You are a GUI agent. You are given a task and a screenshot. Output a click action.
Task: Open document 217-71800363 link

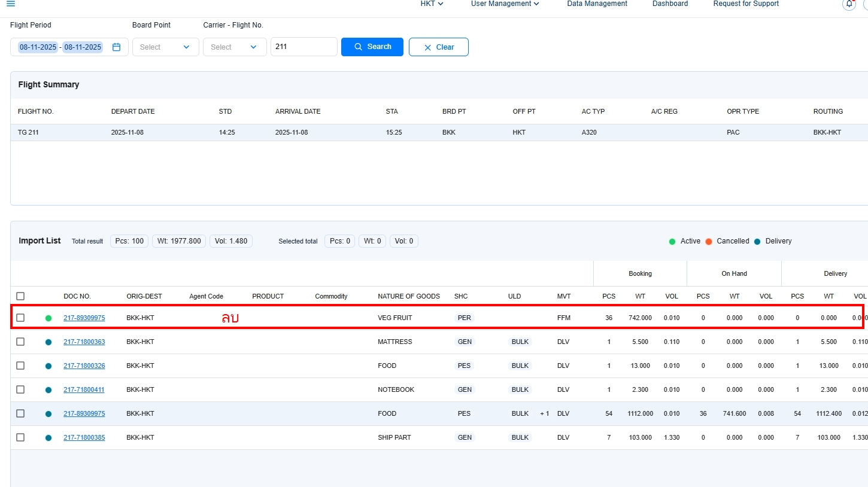click(84, 342)
